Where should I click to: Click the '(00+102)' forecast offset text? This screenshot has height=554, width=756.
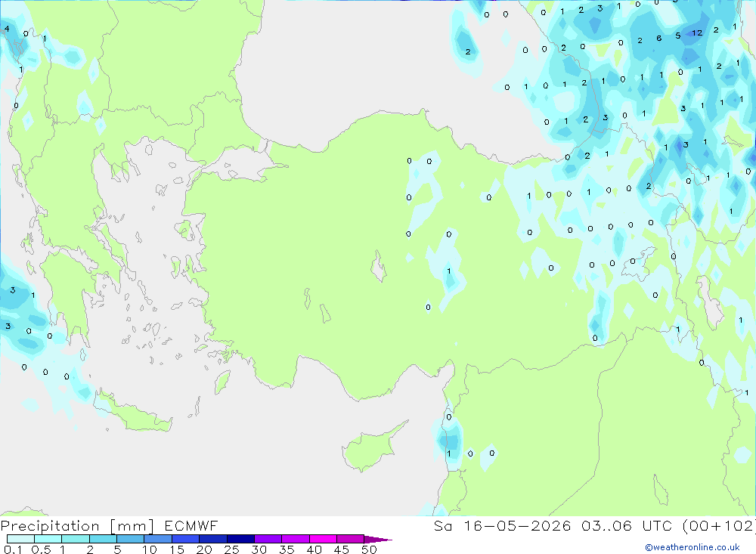pyautogui.click(x=719, y=525)
